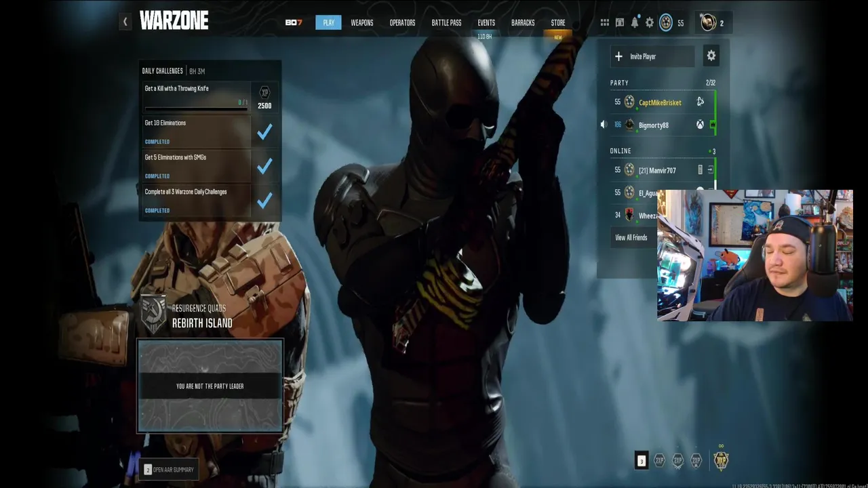Click the Resurgence Quads mode emblem

tap(153, 315)
